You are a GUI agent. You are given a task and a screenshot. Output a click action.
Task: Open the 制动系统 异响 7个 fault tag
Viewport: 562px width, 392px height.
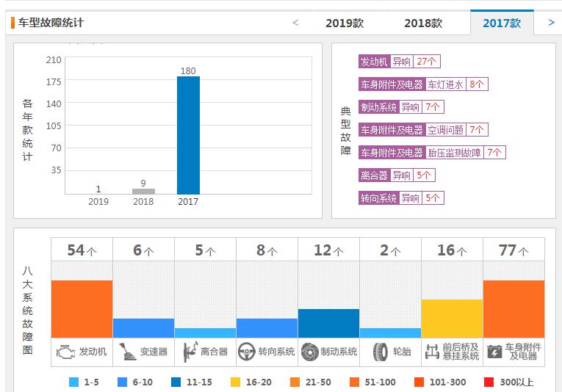click(x=401, y=106)
